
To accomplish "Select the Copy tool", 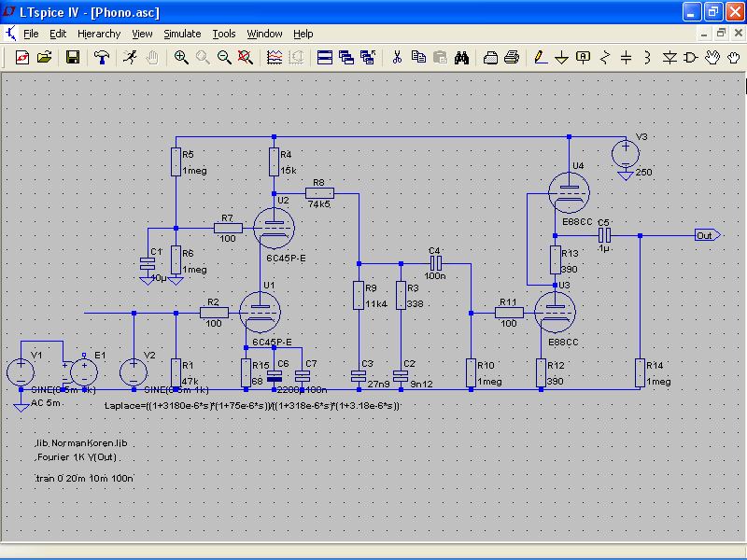I will (x=418, y=58).
